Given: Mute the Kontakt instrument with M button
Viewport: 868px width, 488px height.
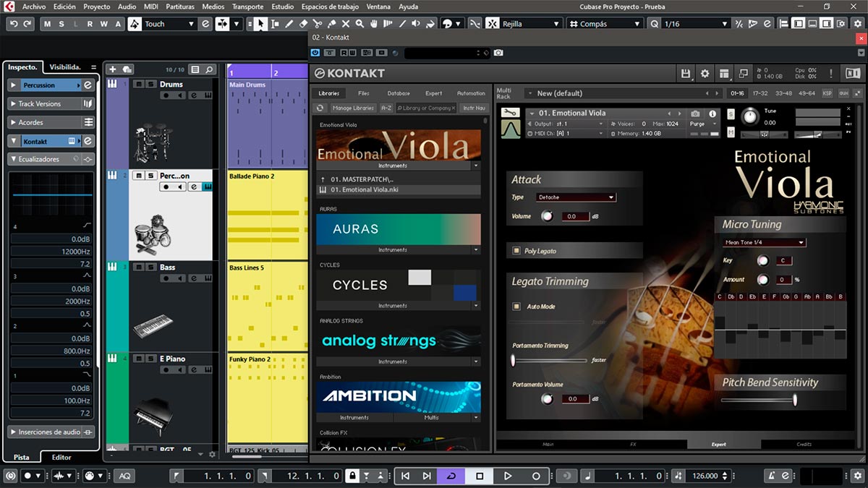Looking at the screenshot, I should (731, 132).
